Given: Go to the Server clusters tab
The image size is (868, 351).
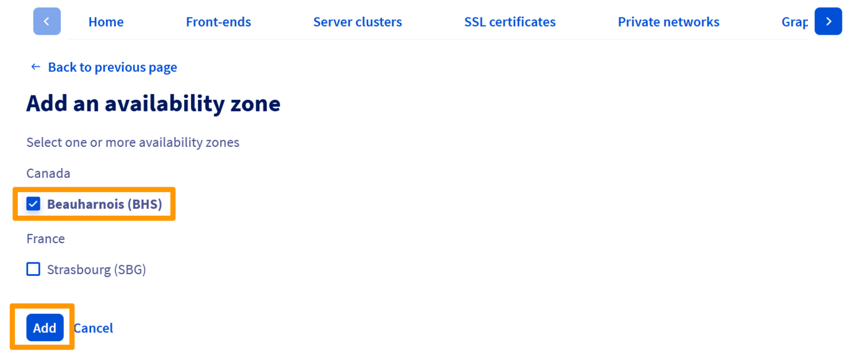Looking at the screenshot, I should (357, 22).
